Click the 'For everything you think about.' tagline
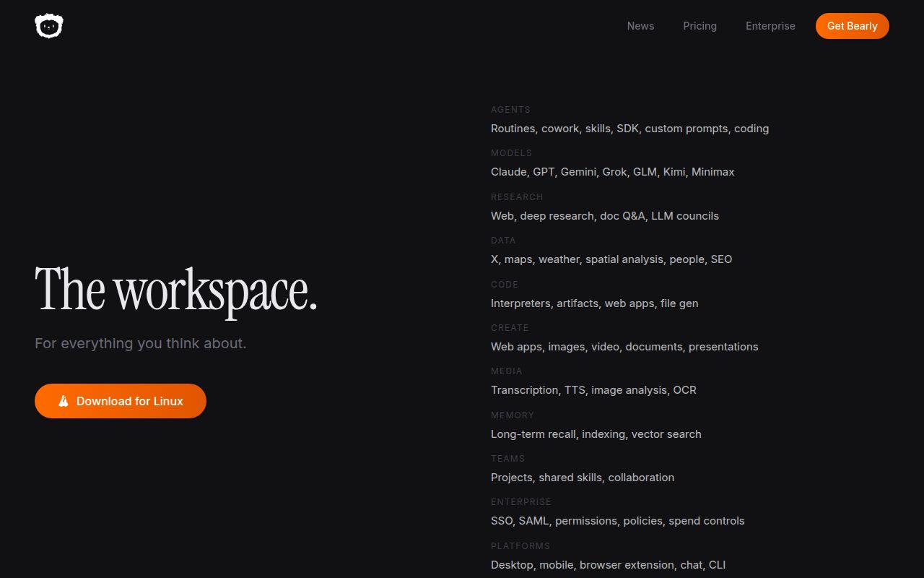 click(x=141, y=343)
